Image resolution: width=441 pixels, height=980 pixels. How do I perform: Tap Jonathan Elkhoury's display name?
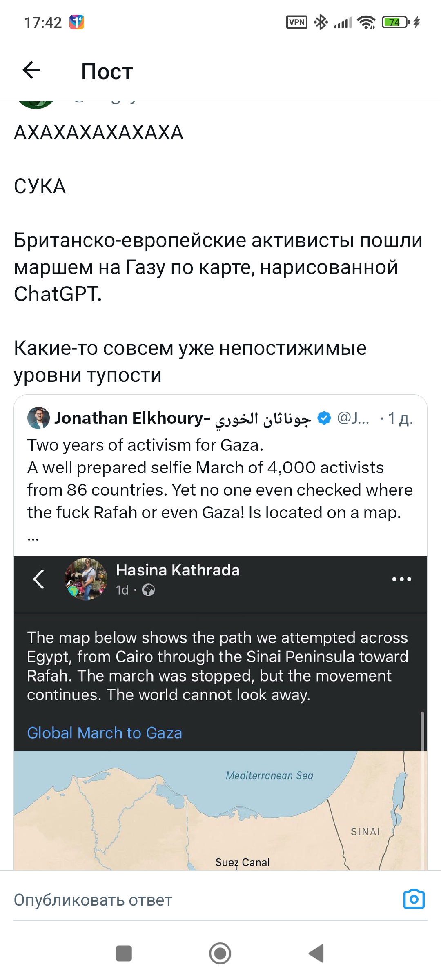132,418
